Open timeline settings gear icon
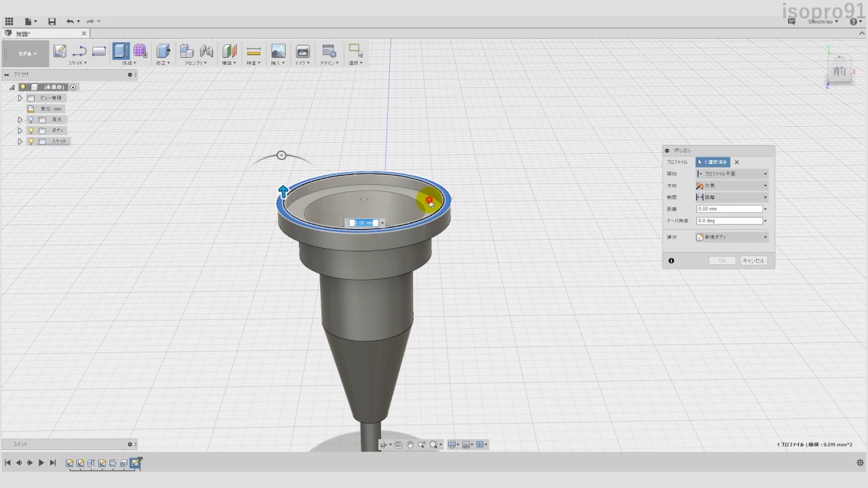The width and height of the screenshot is (868, 488). (860, 463)
